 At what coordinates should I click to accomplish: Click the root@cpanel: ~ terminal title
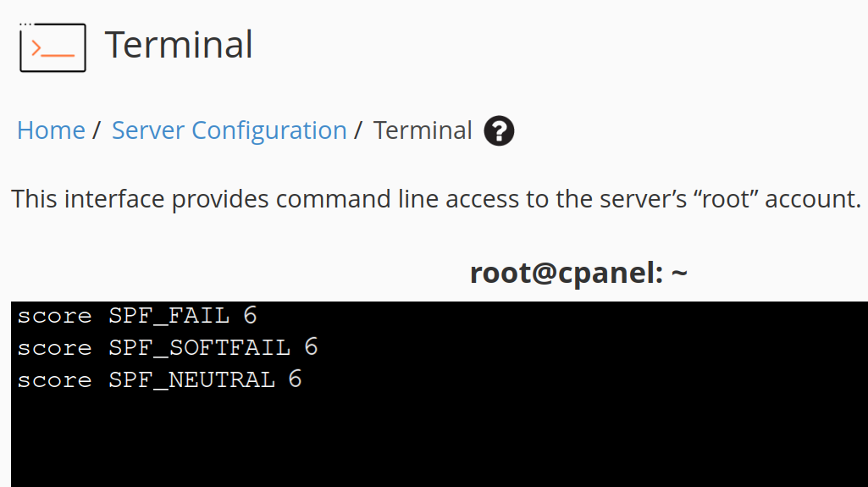point(578,272)
